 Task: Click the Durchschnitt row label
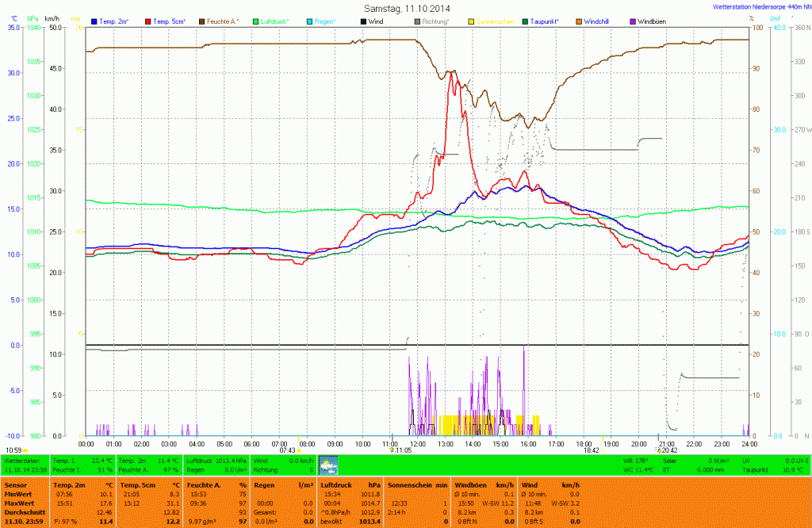[x=24, y=512]
